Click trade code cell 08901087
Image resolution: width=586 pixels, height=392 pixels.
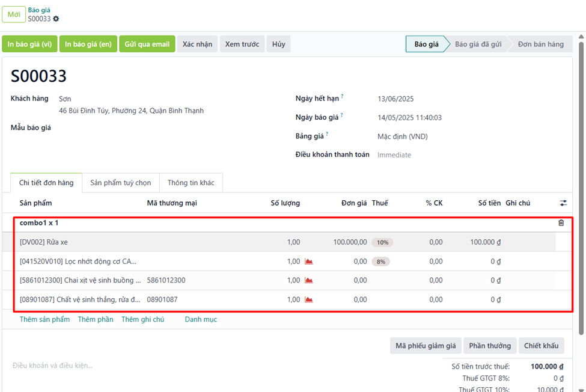pos(162,299)
